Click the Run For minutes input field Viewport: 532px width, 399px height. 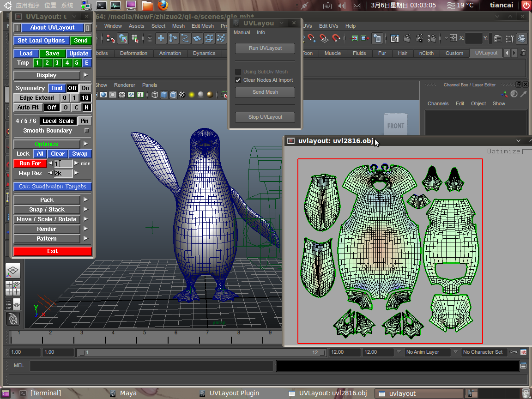point(63,163)
